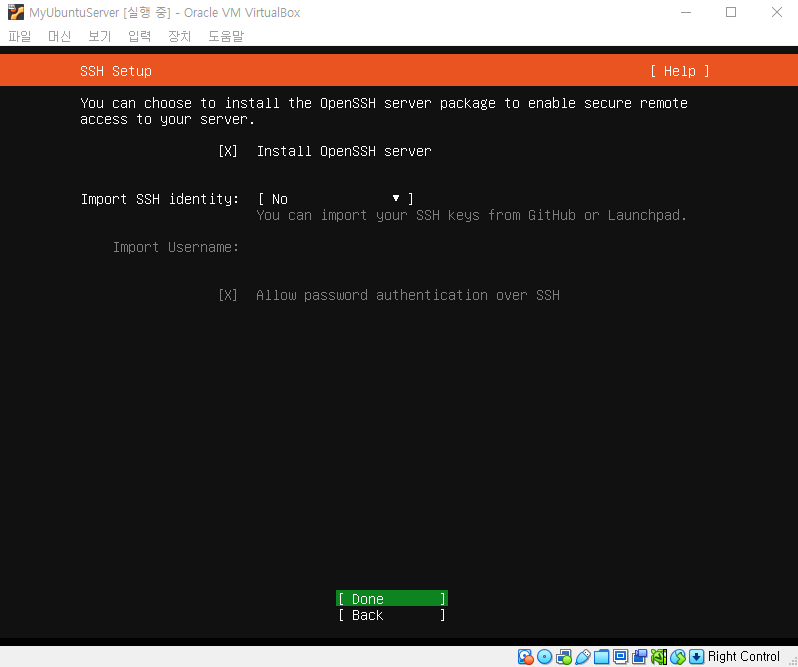Close the VirtualBox window
This screenshot has width=798, height=667.
(x=777, y=12)
